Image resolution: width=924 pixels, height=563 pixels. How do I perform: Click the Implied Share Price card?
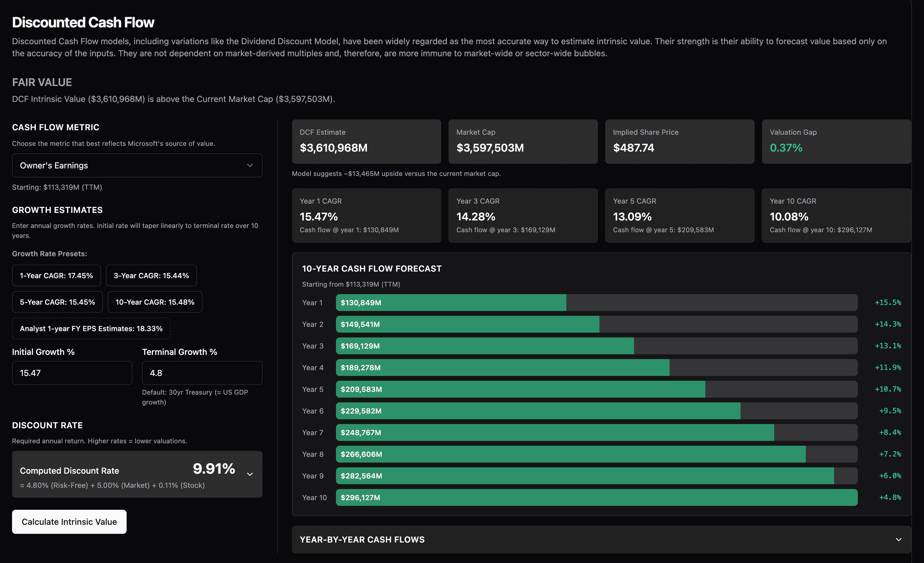pos(679,142)
